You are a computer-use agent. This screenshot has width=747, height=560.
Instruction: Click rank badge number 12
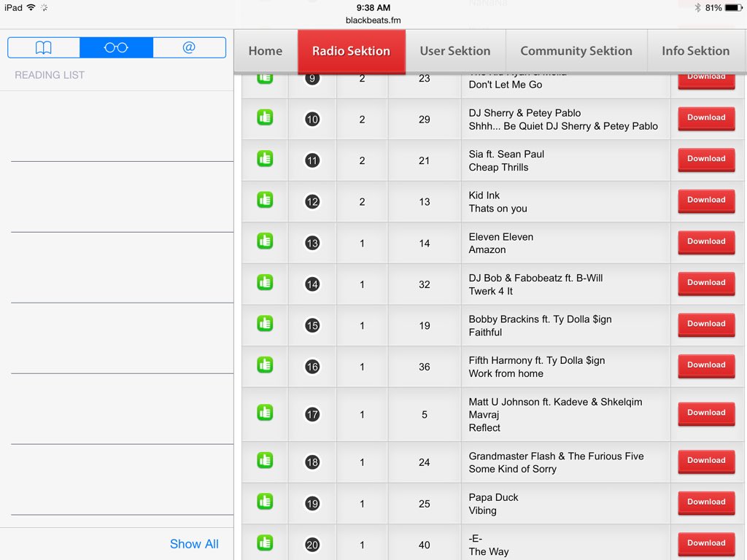coord(312,201)
